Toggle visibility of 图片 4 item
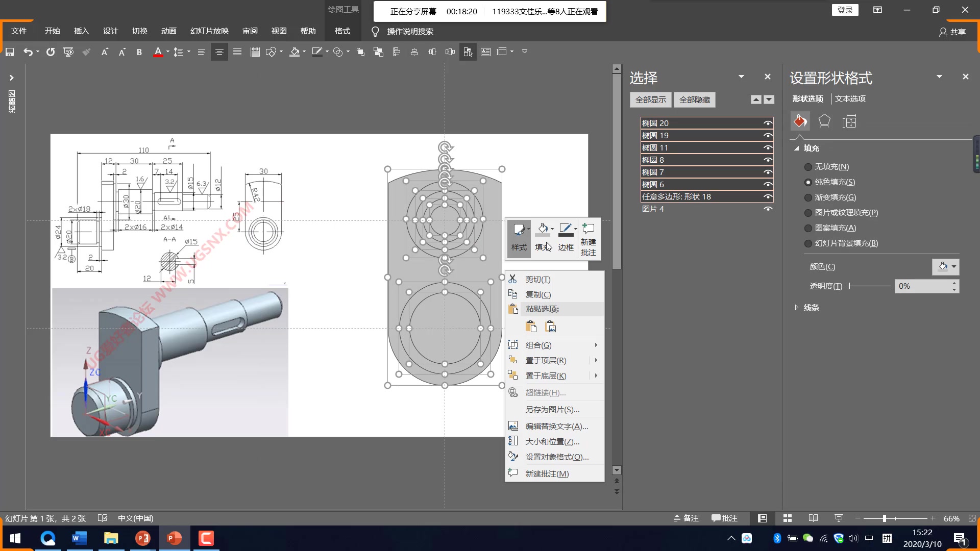This screenshot has height=551, width=980. (x=767, y=209)
